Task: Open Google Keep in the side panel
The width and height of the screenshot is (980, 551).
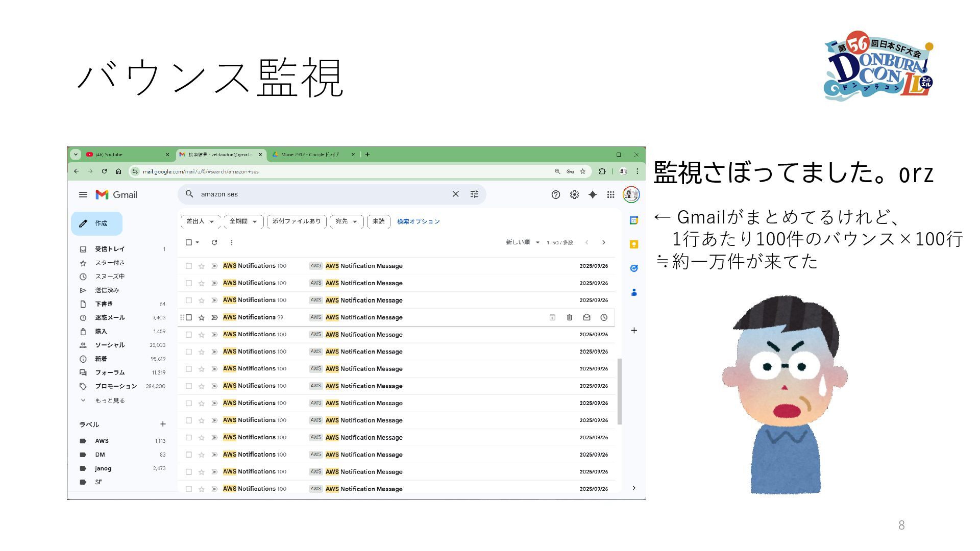Action: click(x=634, y=244)
